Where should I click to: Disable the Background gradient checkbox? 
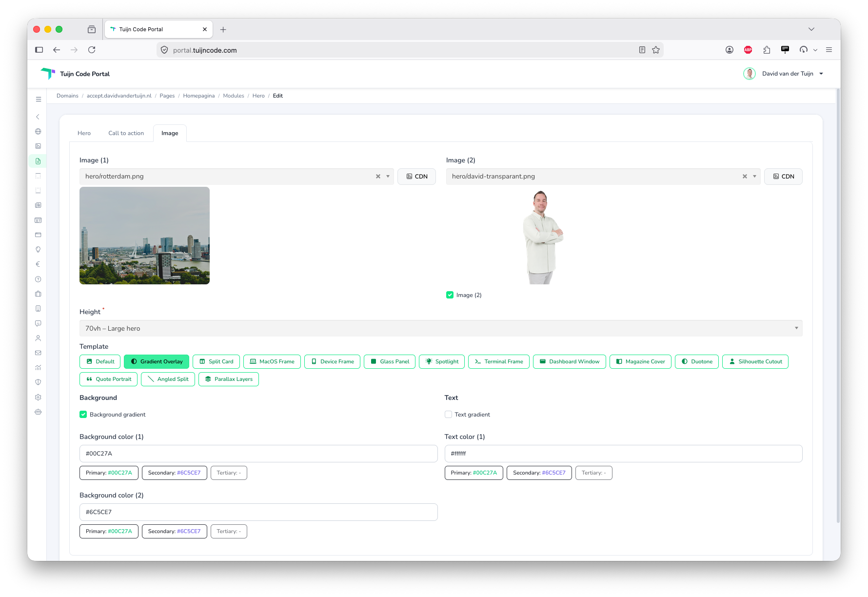[x=83, y=414]
